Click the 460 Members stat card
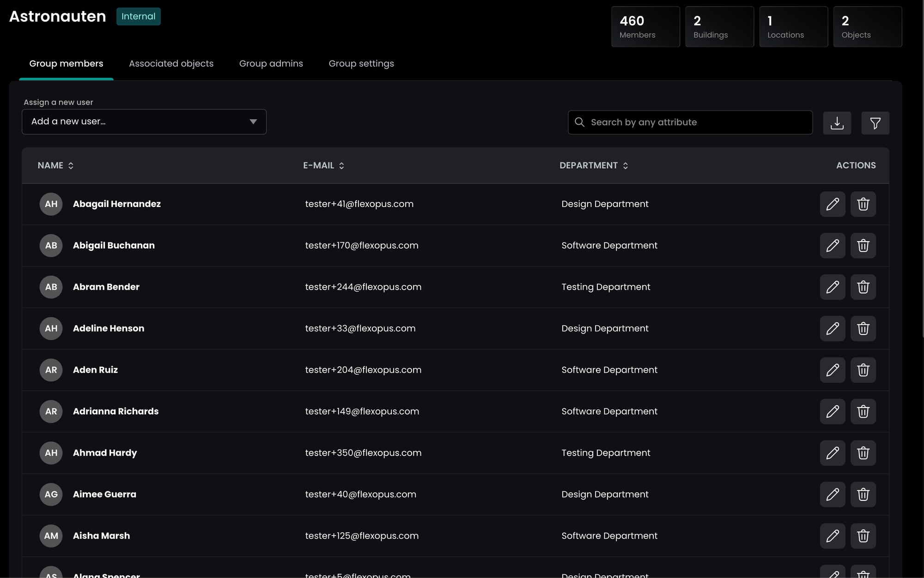 [645, 27]
